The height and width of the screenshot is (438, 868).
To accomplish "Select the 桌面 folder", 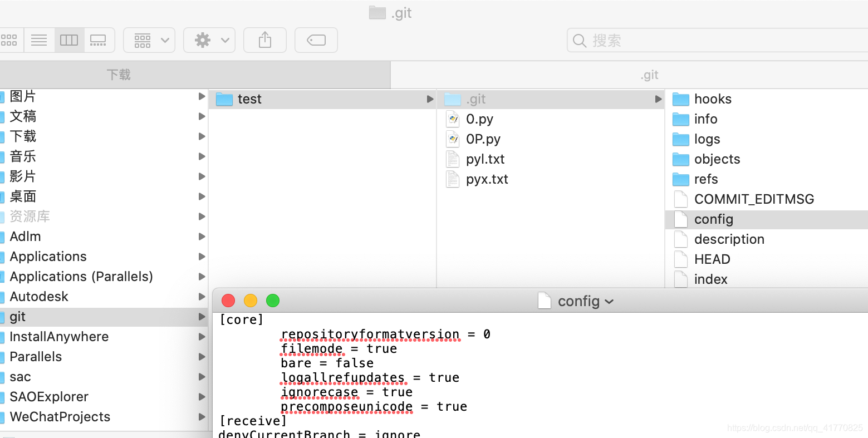I will pyautogui.click(x=104, y=196).
